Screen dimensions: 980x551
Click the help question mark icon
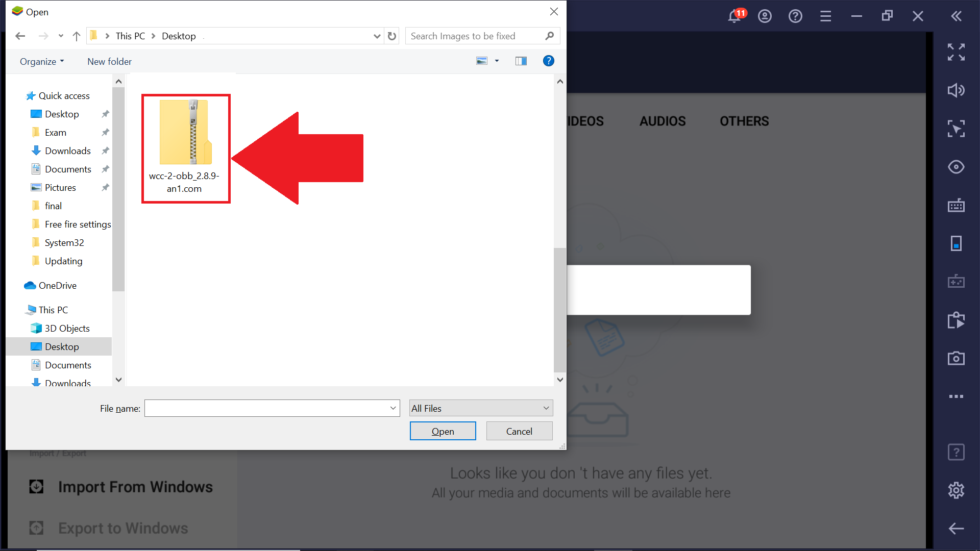coord(548,61)
